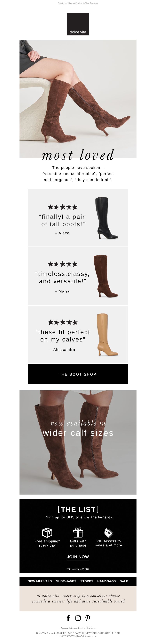Open the wider calf sizes banner
Image resolution: width=156 pixels, height=644 pixels.
78,442
